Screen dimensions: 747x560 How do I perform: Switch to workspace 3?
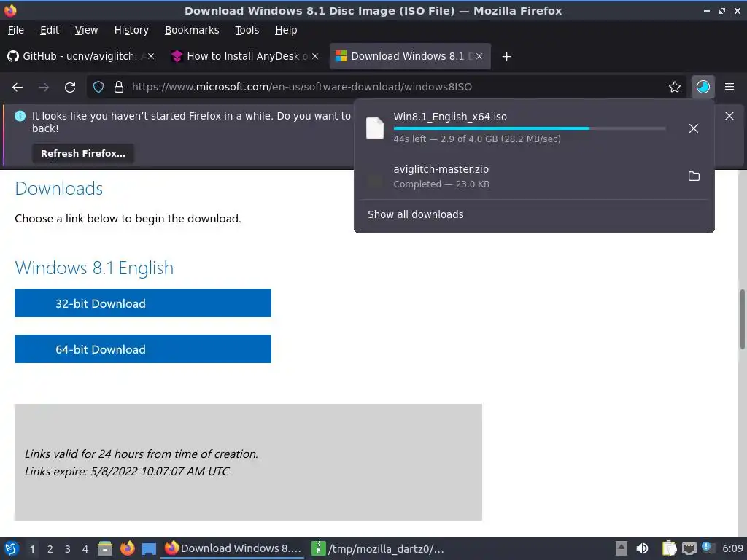coord(68,549)
